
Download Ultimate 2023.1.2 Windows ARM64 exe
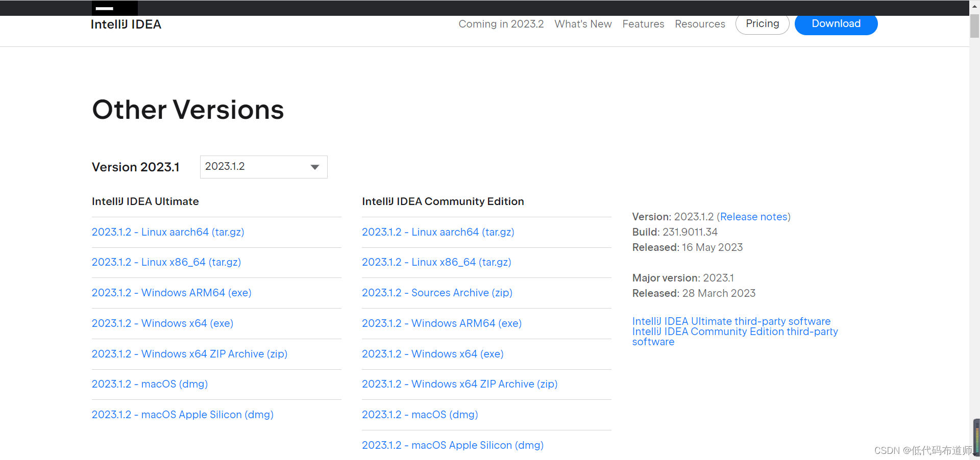pos(171,293)
